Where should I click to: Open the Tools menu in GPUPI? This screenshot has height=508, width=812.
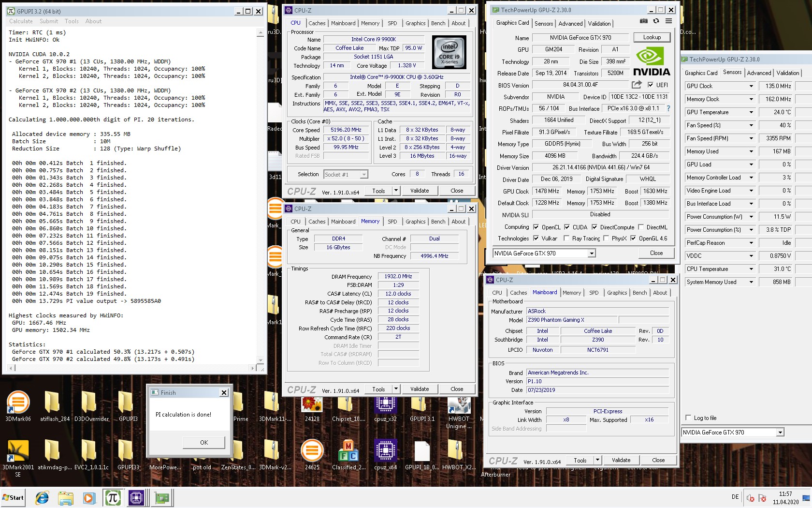tap(72, 21)
